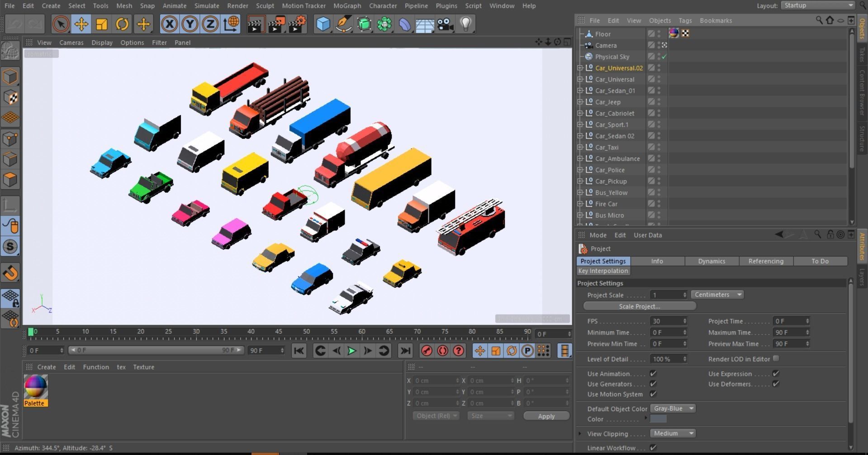Open Centimeters unit dropdown
Image resolution: width=868 pixels, height=455 pixels.
pos(717,295)
